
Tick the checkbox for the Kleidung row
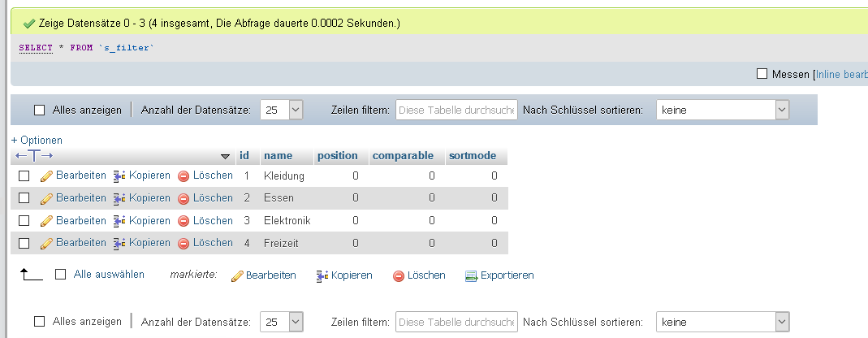tap(24, 175)
